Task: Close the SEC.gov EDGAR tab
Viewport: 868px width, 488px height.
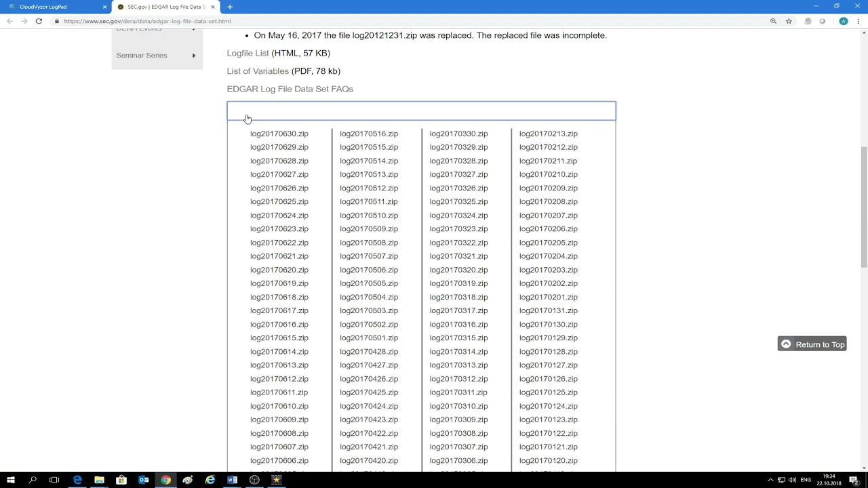Action: point(213,7)
